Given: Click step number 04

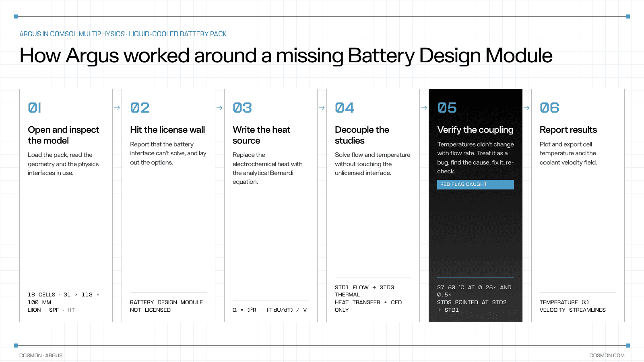Looking at the screenshot, I should tap(345, 108).
